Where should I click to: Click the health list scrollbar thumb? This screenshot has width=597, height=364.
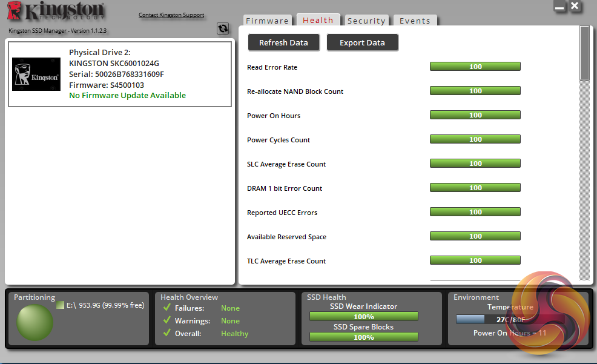click(x=584, y=53)
